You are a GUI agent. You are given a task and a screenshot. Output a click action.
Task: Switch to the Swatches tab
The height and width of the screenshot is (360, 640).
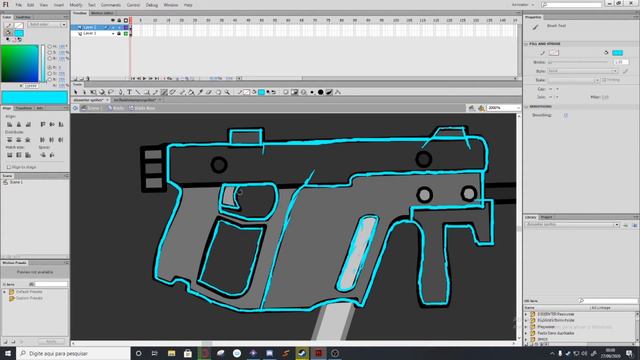tap(23, 17)
